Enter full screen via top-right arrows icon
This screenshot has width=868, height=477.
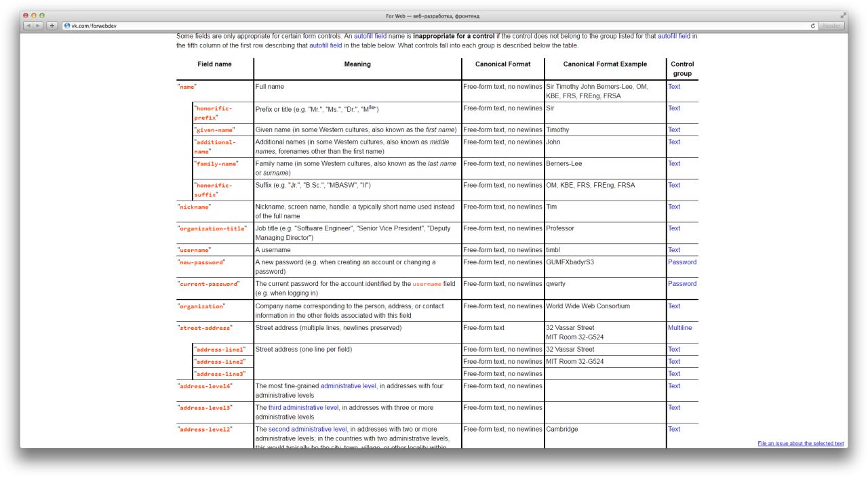[844, 16]
